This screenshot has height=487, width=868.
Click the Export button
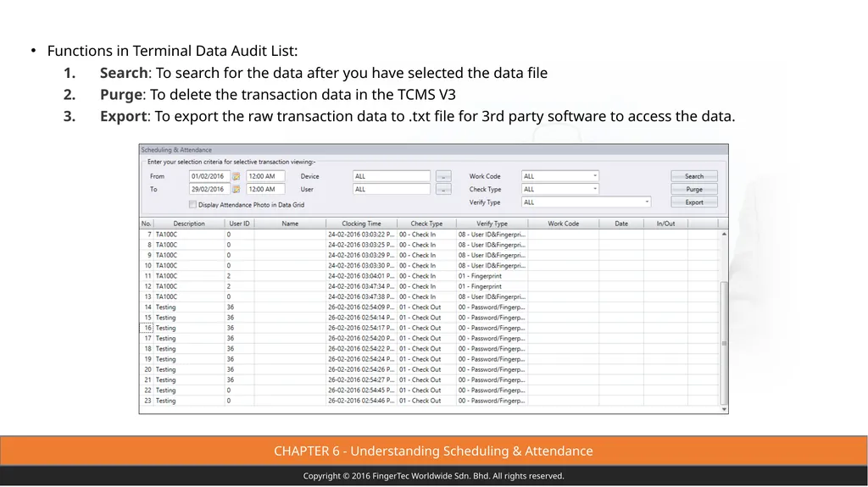point(694,202)
